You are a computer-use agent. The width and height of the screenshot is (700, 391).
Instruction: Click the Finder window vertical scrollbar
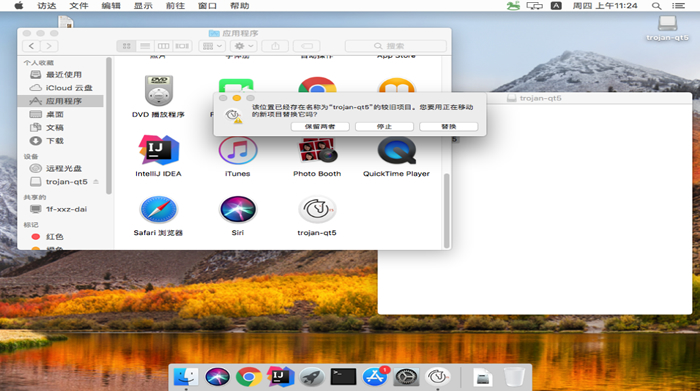coord(446,210)
